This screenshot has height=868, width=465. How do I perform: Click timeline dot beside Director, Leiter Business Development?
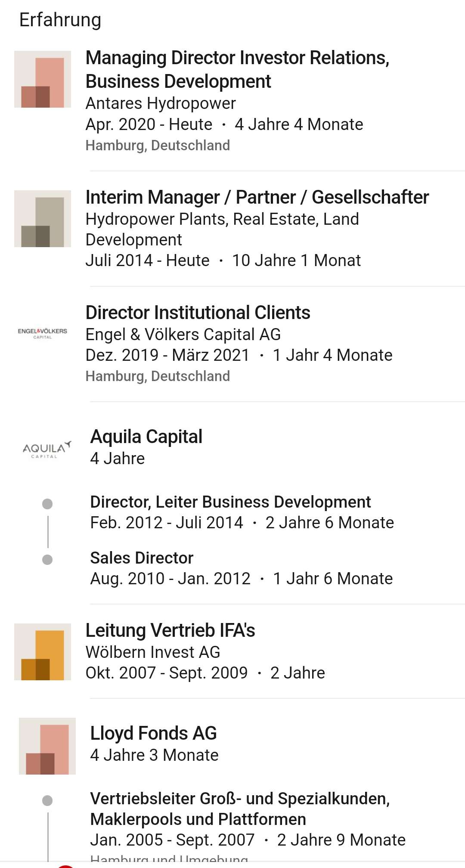47,504
